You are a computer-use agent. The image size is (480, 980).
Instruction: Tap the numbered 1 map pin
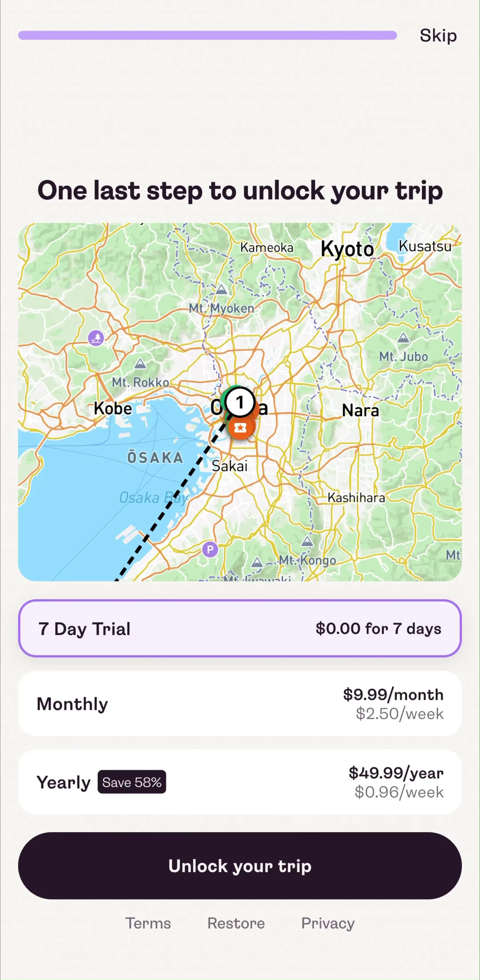[x=240, y=402]
